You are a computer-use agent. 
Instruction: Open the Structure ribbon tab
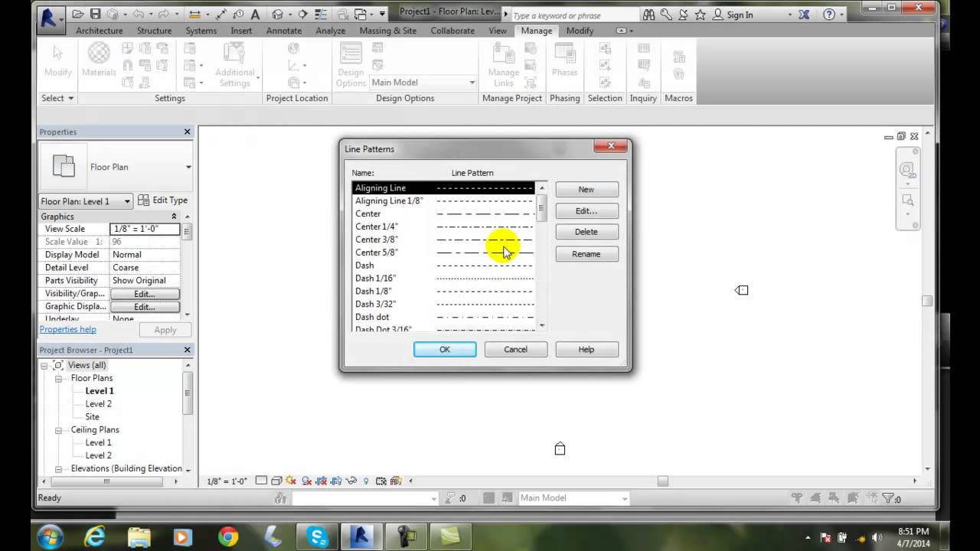154,31
